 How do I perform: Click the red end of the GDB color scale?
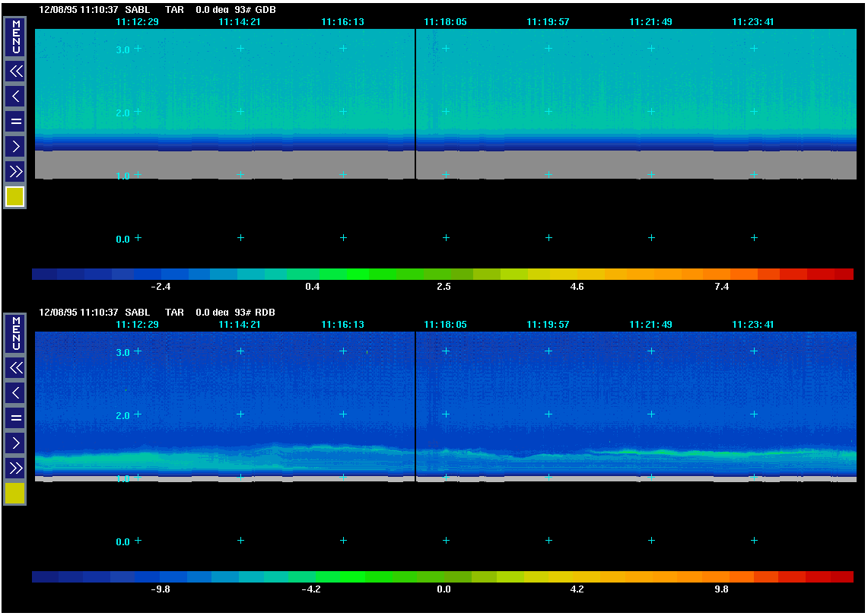coord(843,274)
